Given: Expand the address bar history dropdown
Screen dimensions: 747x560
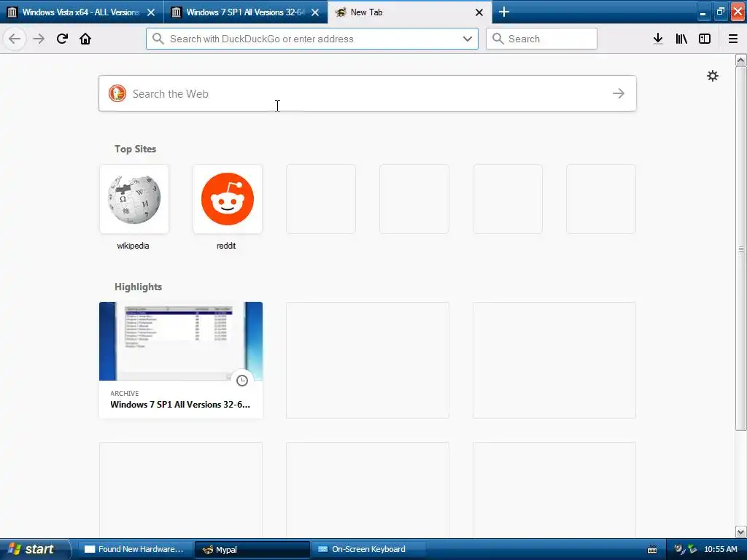Looking at the screenshot, I should click(x=468, y=39).
